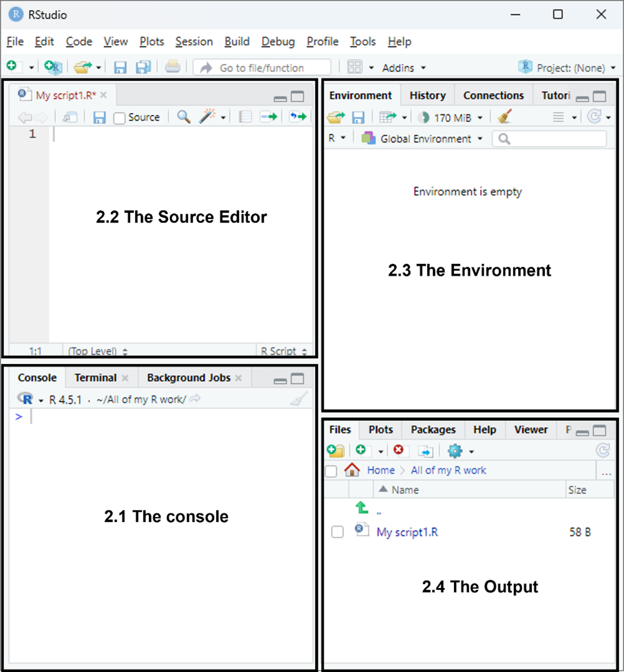Click the browse path ellipsis button
Image resolution: width=624 pixels, height=672 pixels.
pyautogui.click(x=606, y=472)
